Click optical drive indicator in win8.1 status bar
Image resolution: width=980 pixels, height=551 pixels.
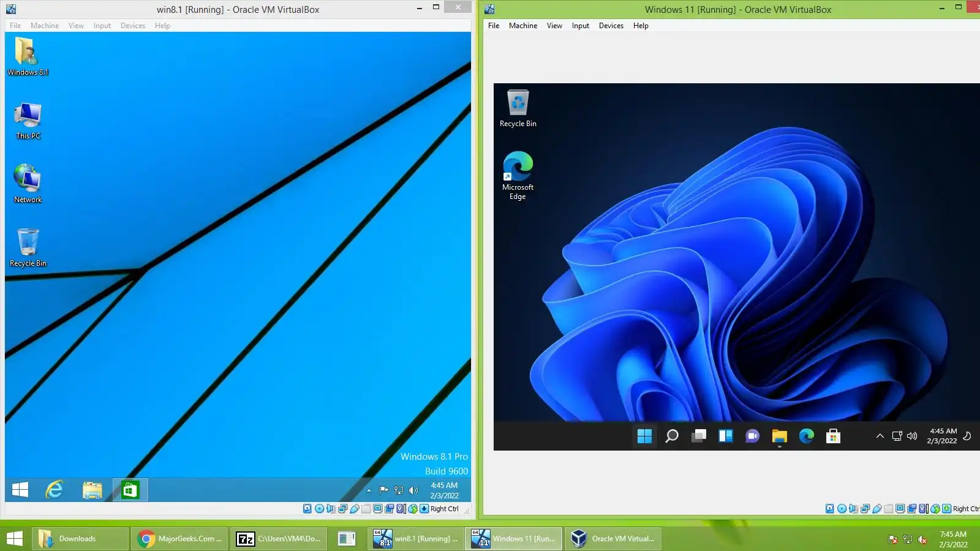[319, 509]
